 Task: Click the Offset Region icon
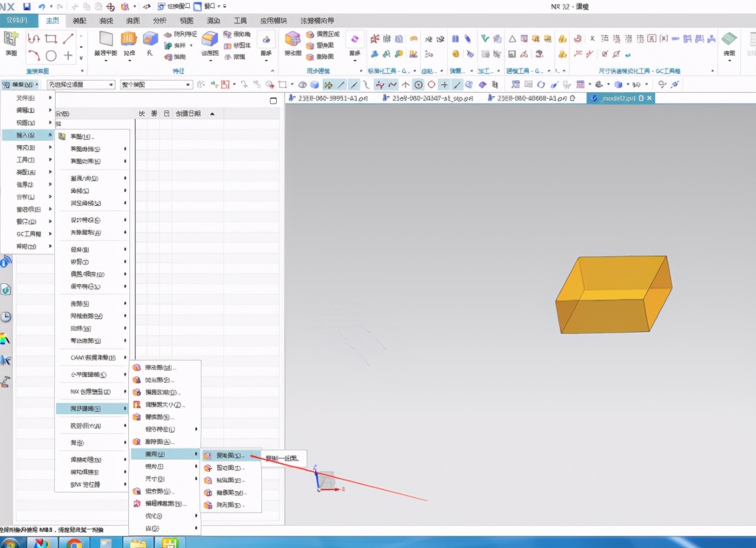(310, 35)
